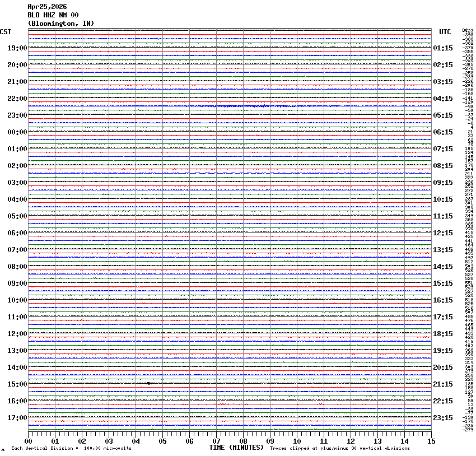Select the 04:15 UTC row label
Image resolution: width=476 pixels, height=456 pixels.
[x=443, y=99]
